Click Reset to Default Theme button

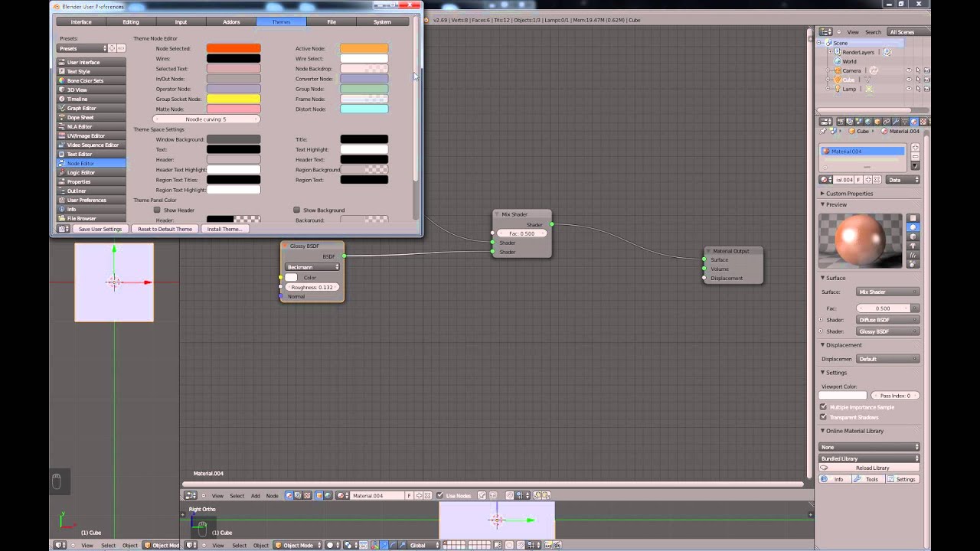click(165, 229)
